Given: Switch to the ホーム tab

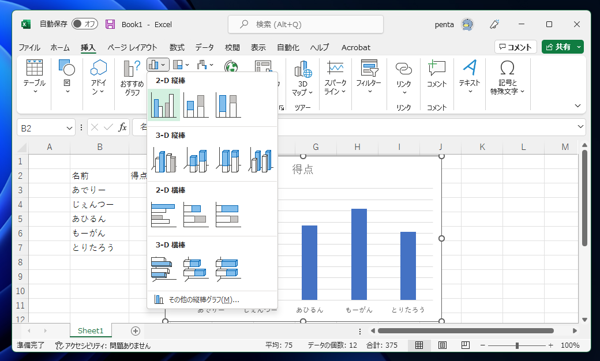Looking at the screenshot, I should [x=60, y=47].
